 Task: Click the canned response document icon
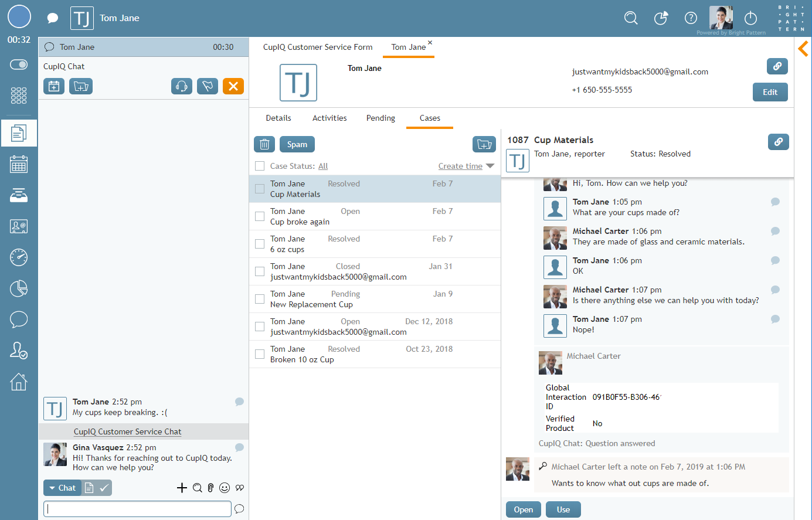coord(89,488)
